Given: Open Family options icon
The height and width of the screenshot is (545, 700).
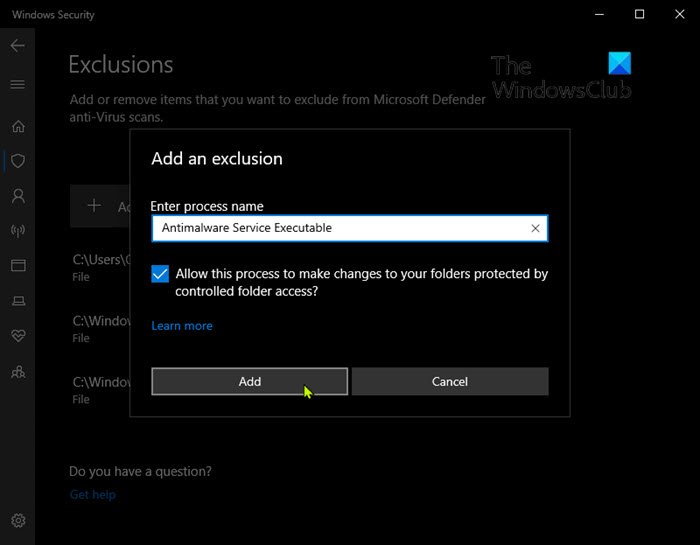Looking at the screenshot, I should point(18,371).
